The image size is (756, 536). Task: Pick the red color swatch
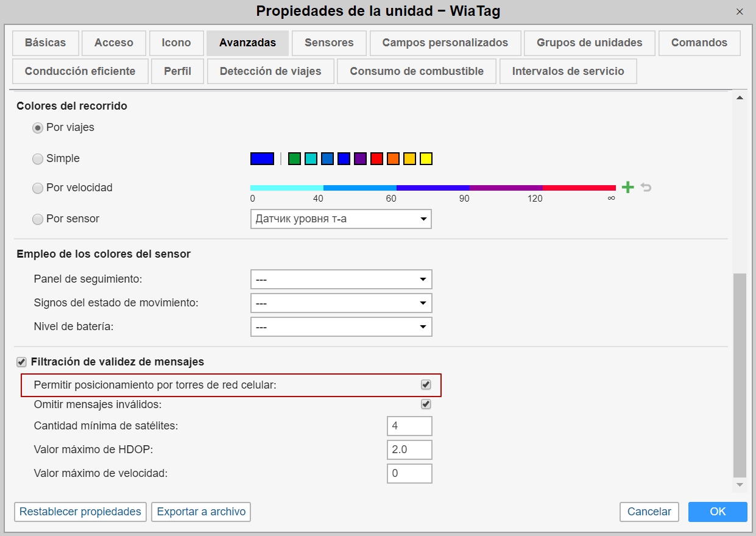click(x=376, y=159)
